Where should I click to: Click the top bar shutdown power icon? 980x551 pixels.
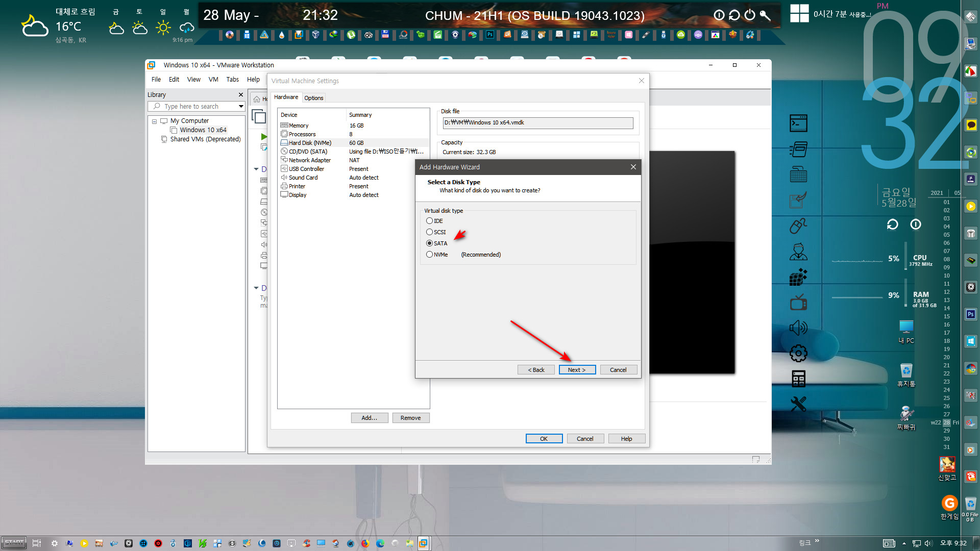(x=750, y=15)
